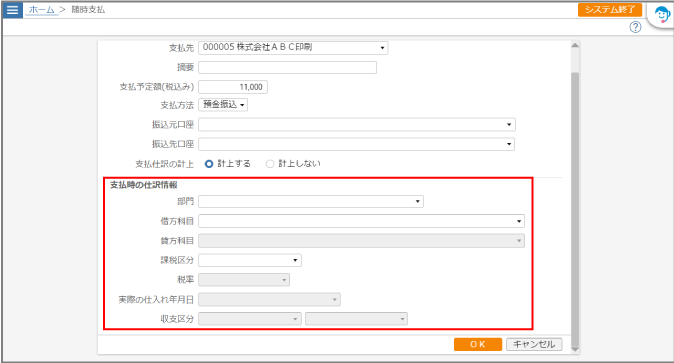Click the システム終了 button
The height and width of the screenshot is (363, 674).
click(x=610, y=9)
